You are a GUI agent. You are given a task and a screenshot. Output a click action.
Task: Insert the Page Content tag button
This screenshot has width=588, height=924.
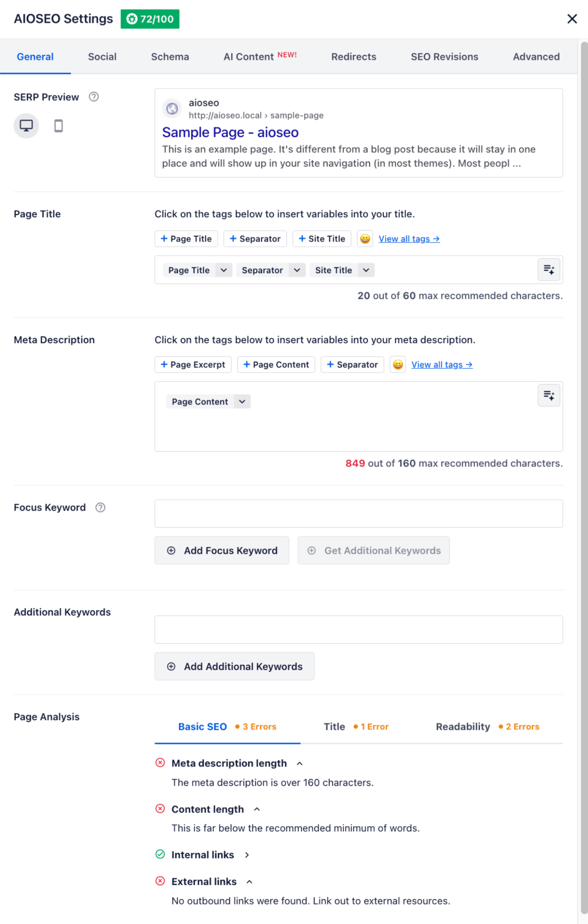point(276,365)
